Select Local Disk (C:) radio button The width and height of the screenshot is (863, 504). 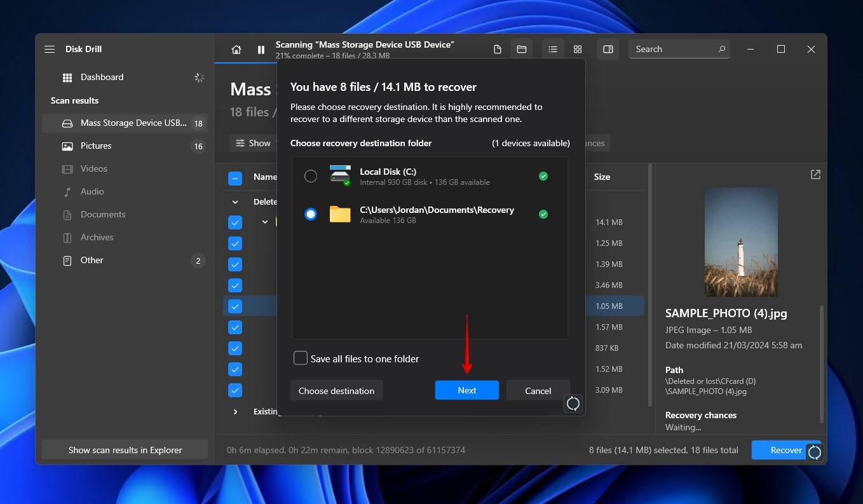coord(311,176)
